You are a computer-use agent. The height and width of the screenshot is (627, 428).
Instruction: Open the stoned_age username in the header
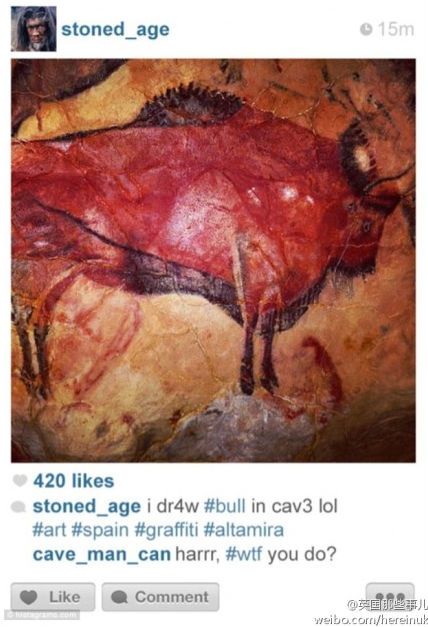tap(115, 30)
